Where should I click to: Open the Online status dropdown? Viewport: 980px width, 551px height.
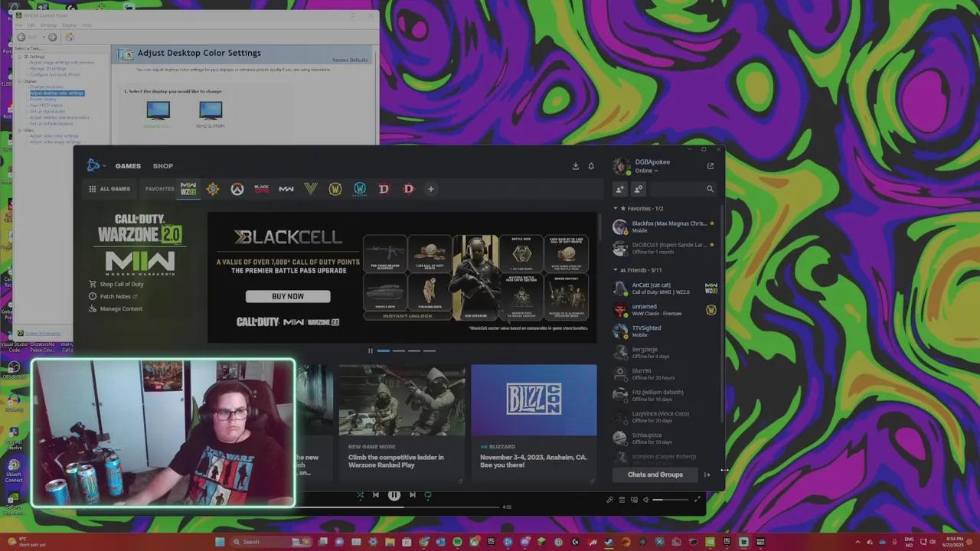point(646,171)
